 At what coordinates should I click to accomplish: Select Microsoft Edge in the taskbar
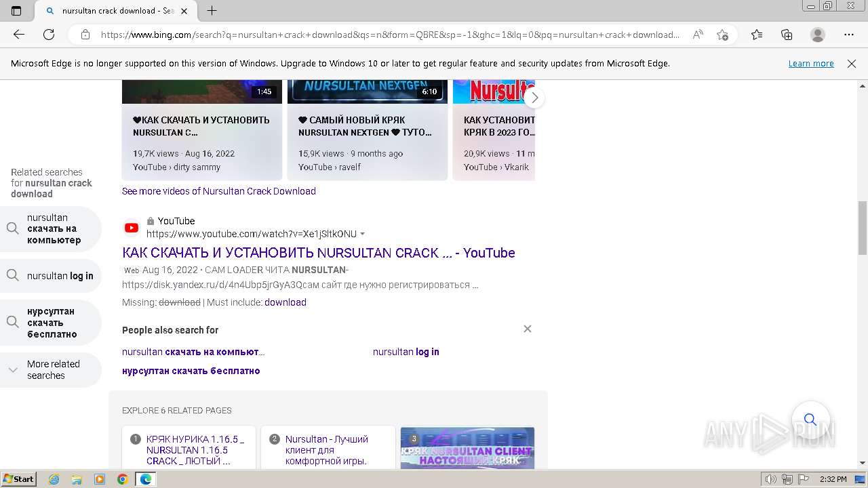point(146,479)
